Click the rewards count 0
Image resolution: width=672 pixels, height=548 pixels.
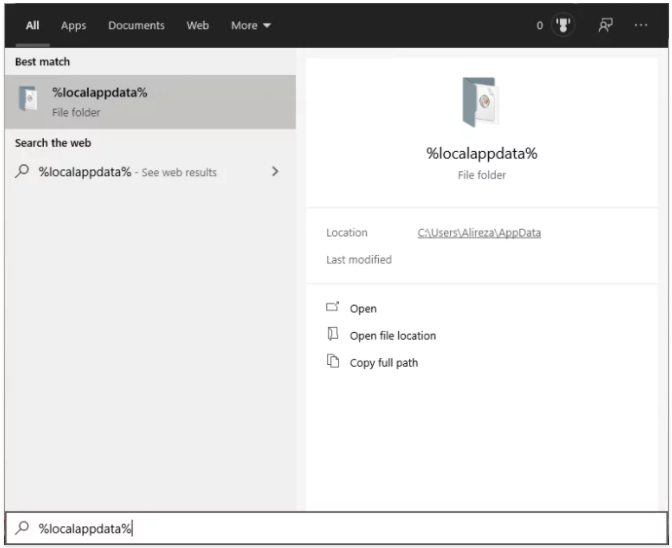[540, 25]
